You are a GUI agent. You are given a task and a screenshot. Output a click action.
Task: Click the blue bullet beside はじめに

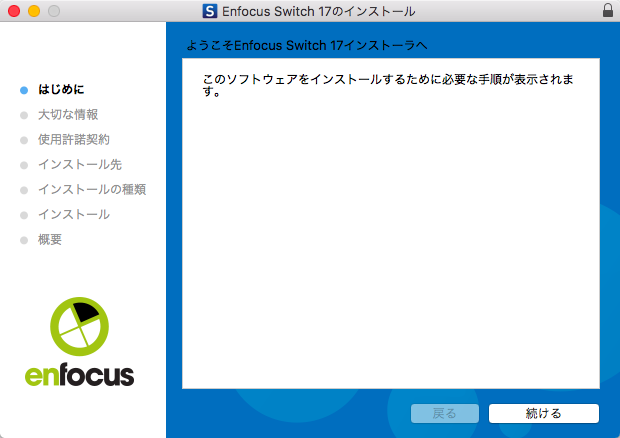[24, 90]
